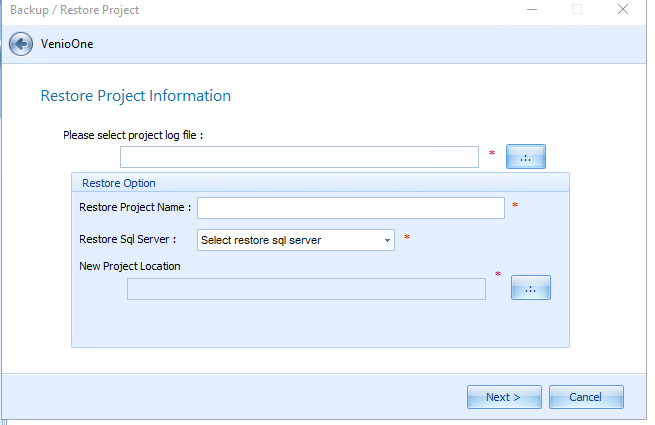Browse for the project log file

pos(526,157)
